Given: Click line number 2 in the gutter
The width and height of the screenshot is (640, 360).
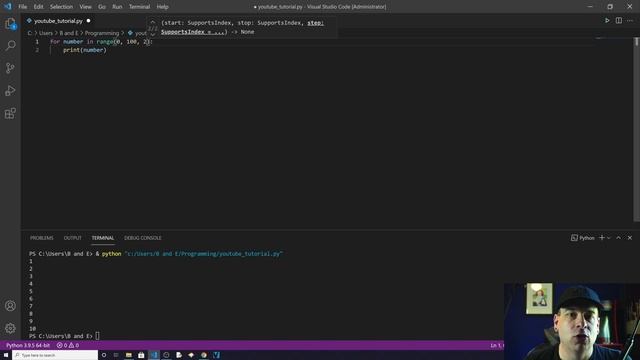Looking at the screenshot, I should [x=37, y=50].
